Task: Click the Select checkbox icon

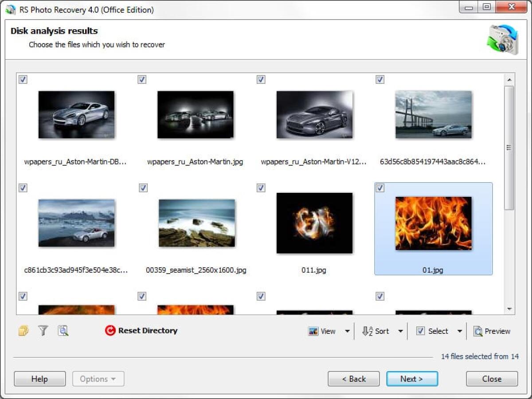Action: tap(420, 331)
